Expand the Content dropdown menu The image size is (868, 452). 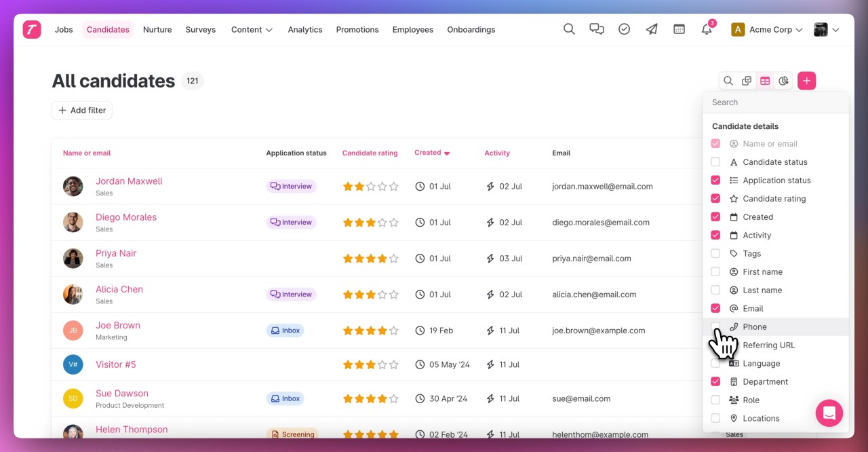pos(252,29)
